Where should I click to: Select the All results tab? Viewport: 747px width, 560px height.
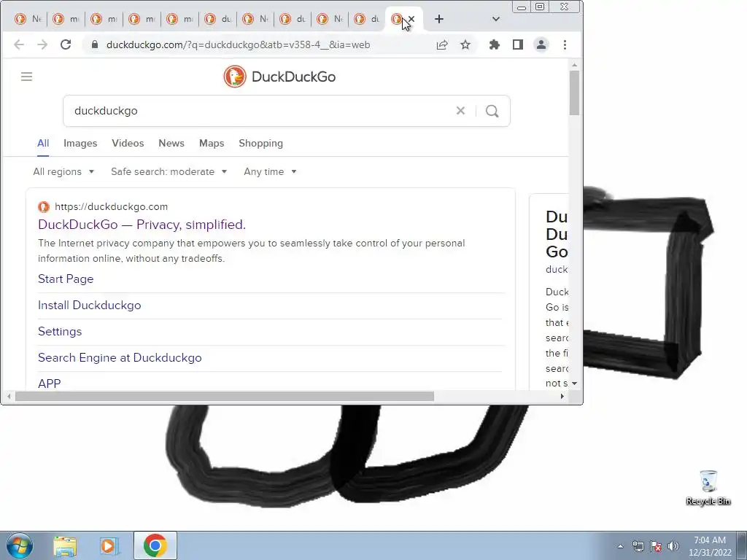[43, 144]
